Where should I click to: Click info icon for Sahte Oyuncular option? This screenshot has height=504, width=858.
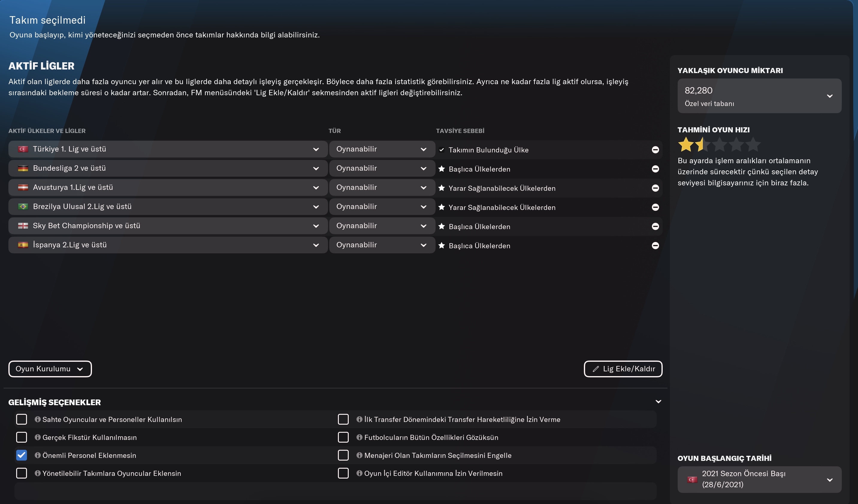click(x=37, y=419)
